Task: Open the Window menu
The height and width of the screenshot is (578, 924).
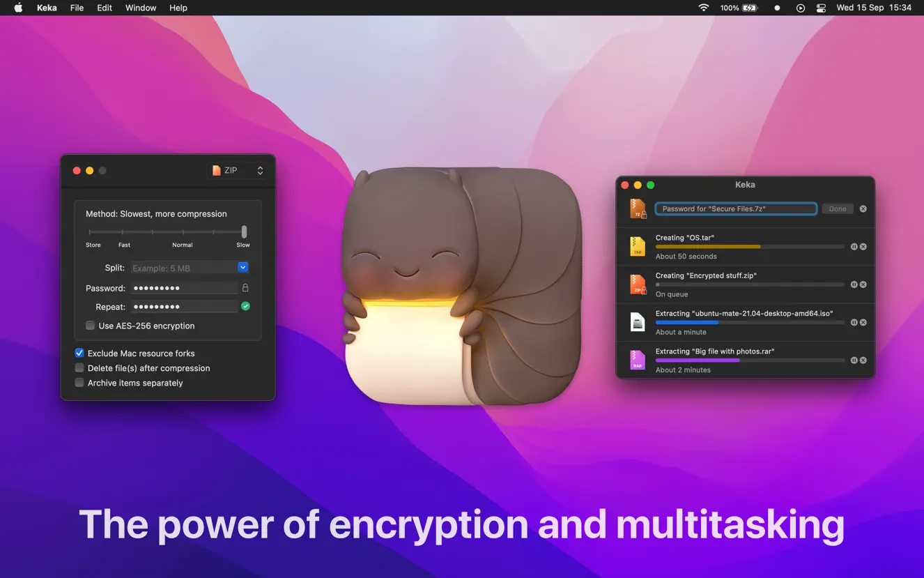Action: 140,8
